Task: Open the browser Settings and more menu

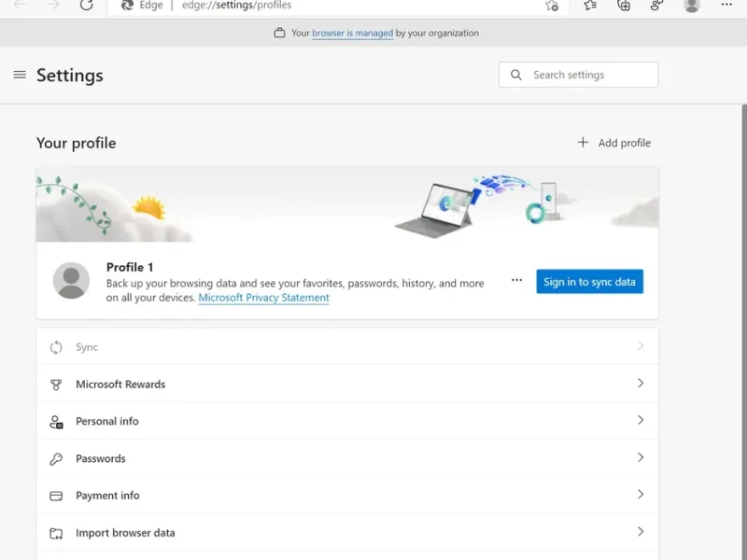Action: point(726,5)
